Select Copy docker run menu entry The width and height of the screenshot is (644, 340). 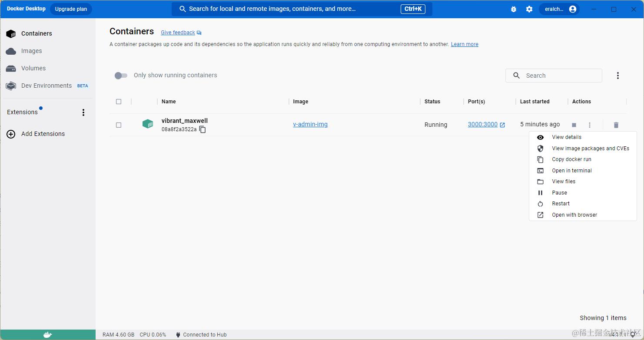pyautogui.click(x=583, y=159)
